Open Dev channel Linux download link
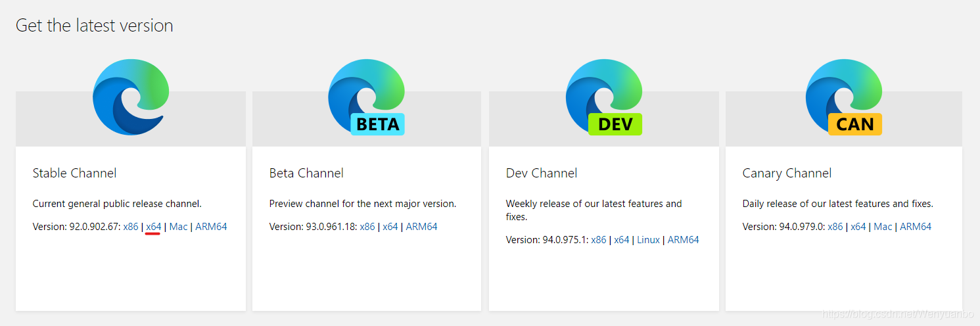This screenshot has width=980, height=326. (x=649, y=240)
